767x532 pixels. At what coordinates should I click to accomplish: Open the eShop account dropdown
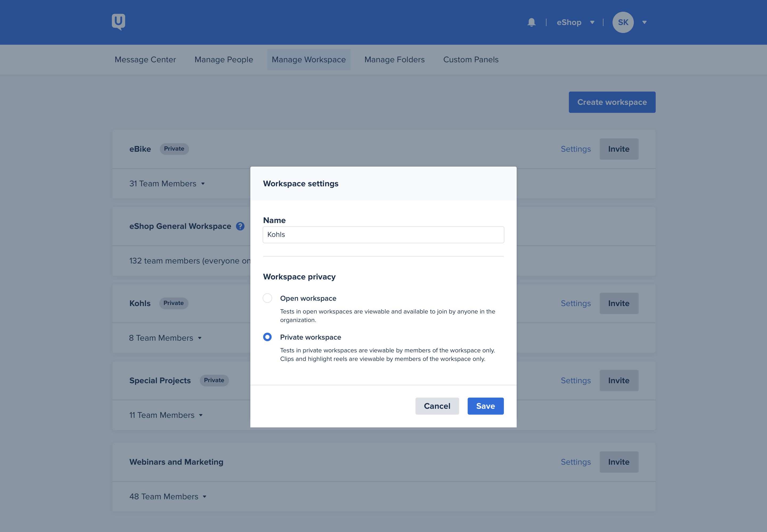tap(576, 22)
